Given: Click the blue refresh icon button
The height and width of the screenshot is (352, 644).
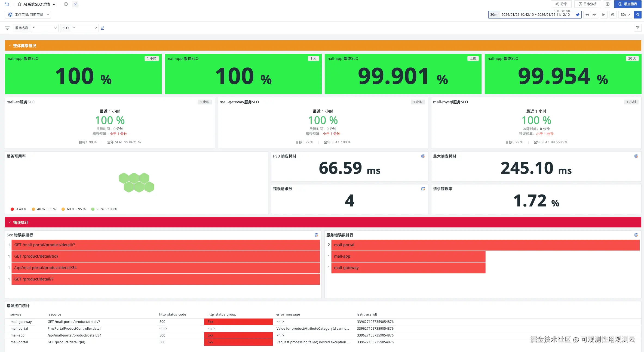Looking at the screenshot, I should click(x=637, y=15).
